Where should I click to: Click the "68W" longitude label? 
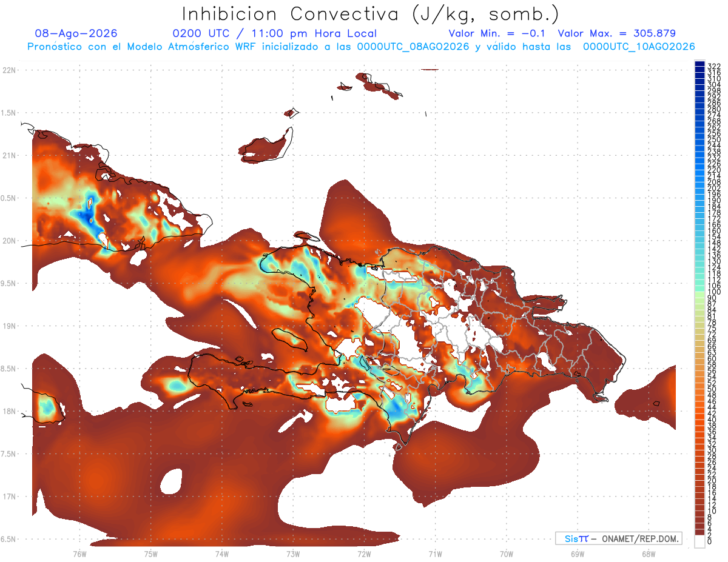(648, 554)
